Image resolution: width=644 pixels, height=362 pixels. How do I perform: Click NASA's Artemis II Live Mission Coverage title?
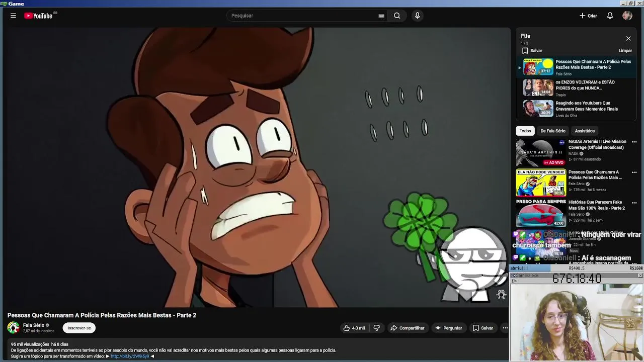tap(597, 144)
